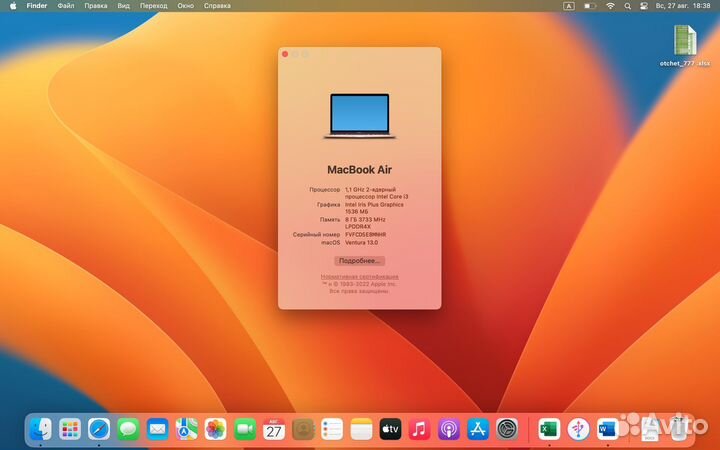
Task: Click the Ventura 13.0 macOS version
Action: coord(361,242)
